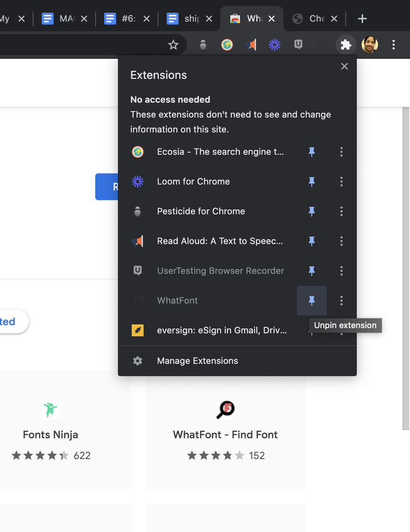The height and width of the screenshot is (532, 410).
Task: Switch to the "#6:" document tab
Action: pyautogui.click(x=123, y=19)
